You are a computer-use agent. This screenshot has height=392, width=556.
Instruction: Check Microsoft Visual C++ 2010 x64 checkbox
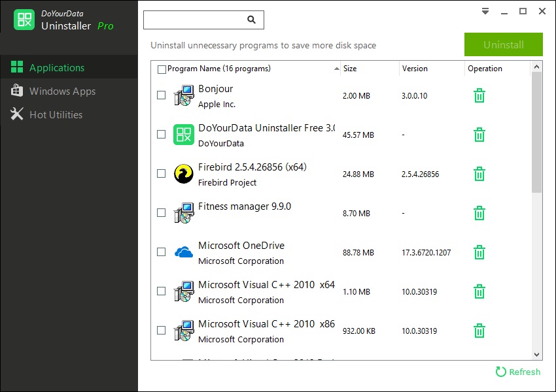point(162,291)
